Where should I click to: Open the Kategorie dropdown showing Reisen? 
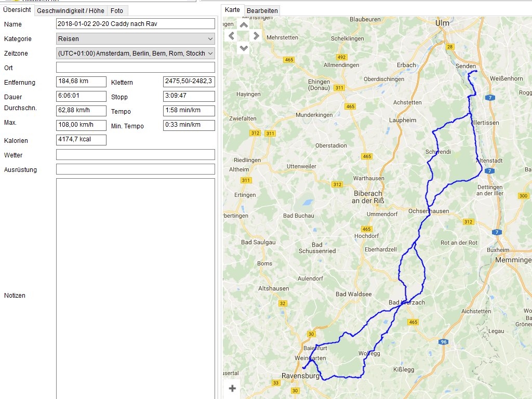coord(135,39)
